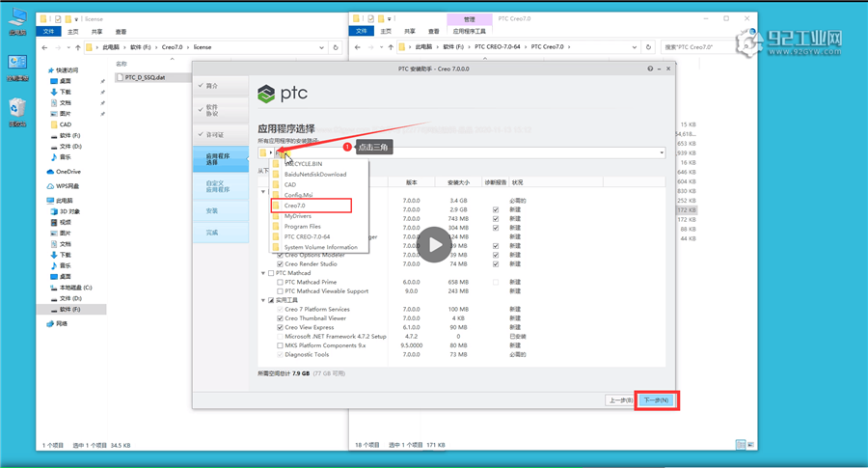Collapse the top application group triangle
This screenshot has width=868, height=468.
click(263, 192)
